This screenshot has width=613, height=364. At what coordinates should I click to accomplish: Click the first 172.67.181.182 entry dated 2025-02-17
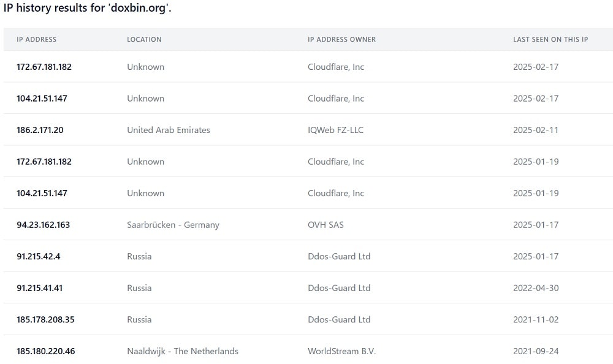click(x=44, y=67)
